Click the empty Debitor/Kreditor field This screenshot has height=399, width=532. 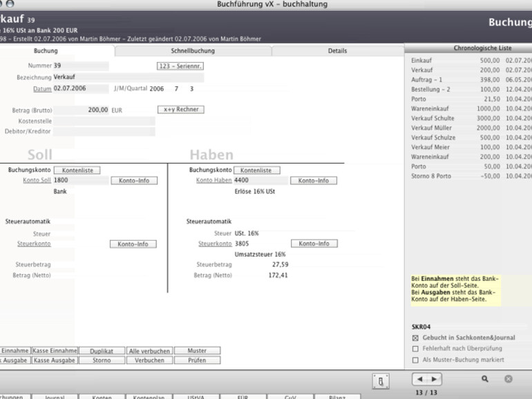[x=104, y=132]
